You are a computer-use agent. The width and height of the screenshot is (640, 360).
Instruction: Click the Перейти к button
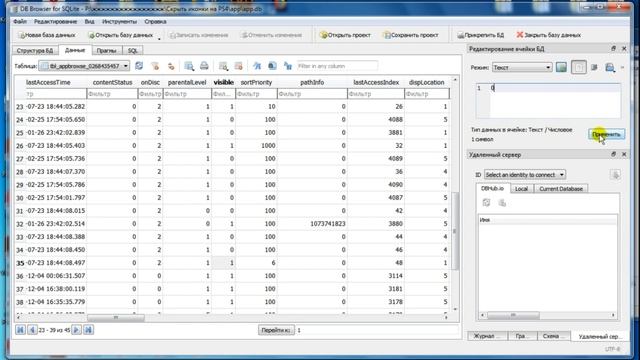pyautogui.click(x=276, y=330)
